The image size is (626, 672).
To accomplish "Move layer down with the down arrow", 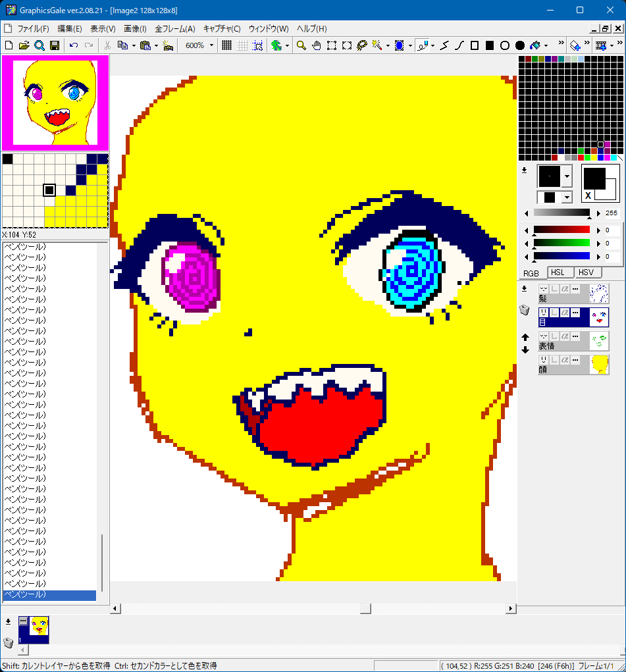I will click(525, 350).
